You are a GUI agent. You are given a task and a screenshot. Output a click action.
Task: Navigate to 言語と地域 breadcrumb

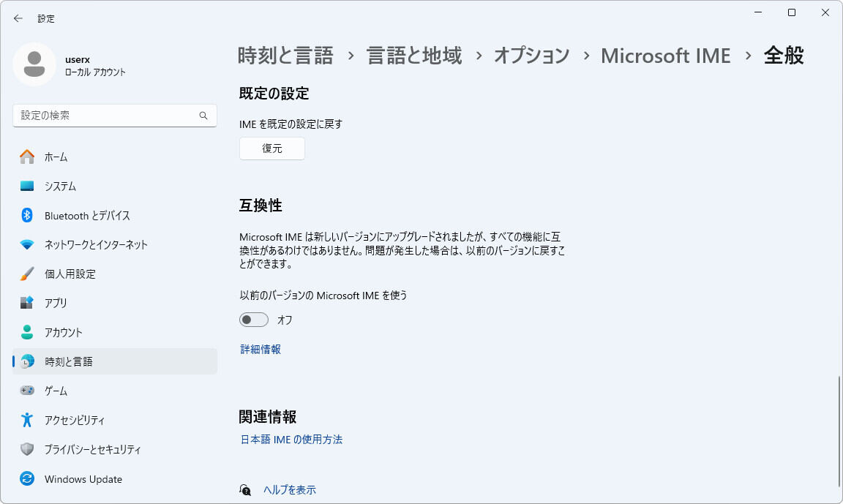(414, 56)
